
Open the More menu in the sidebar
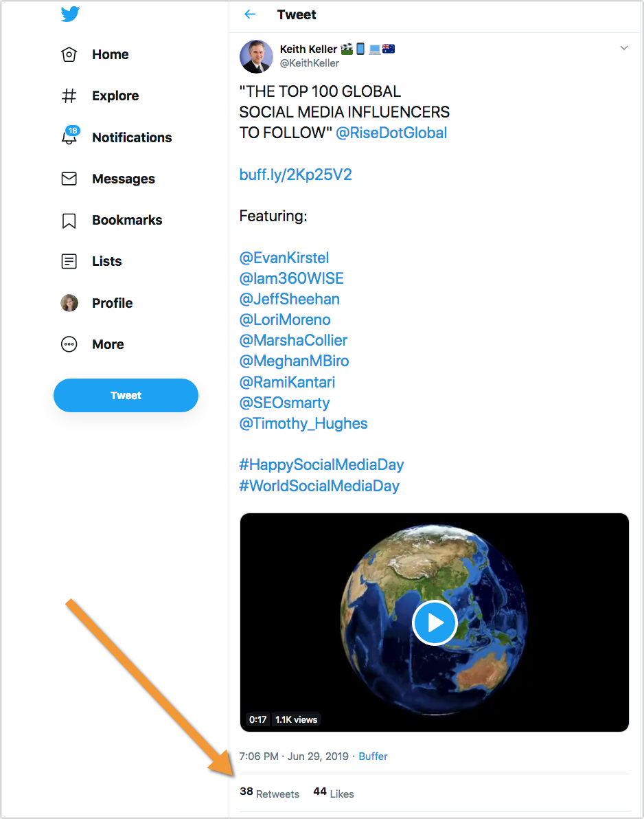(x=106, y=344)
